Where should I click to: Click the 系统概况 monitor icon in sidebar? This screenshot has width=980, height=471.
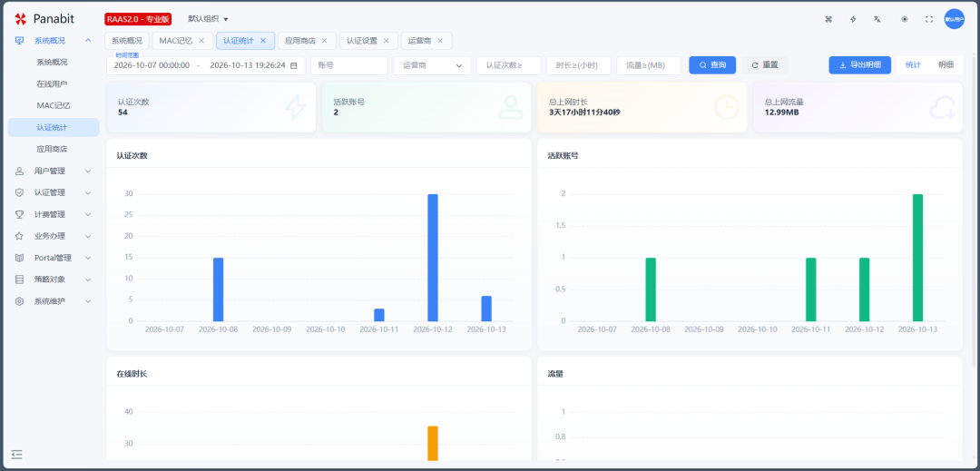19,41
